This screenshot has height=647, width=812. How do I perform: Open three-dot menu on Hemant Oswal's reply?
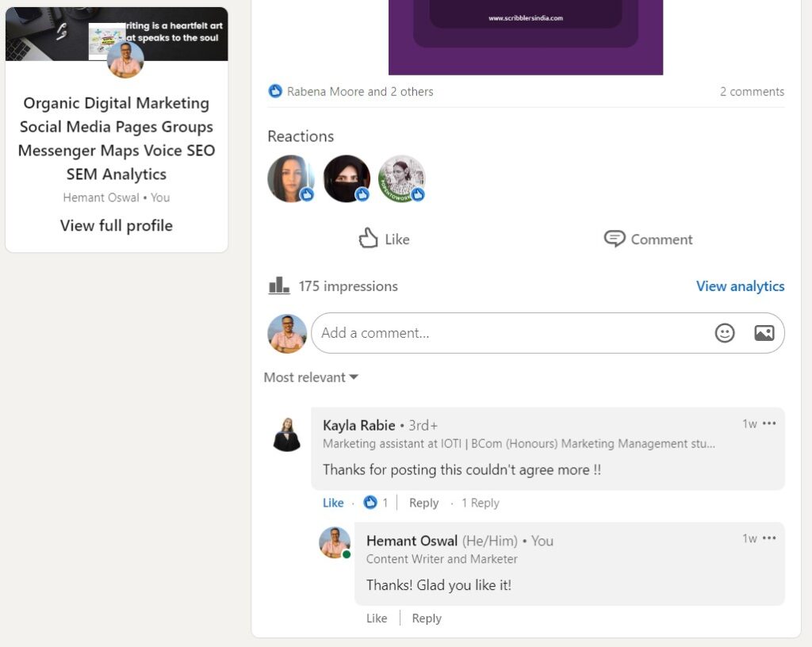(x=769, y=538)
